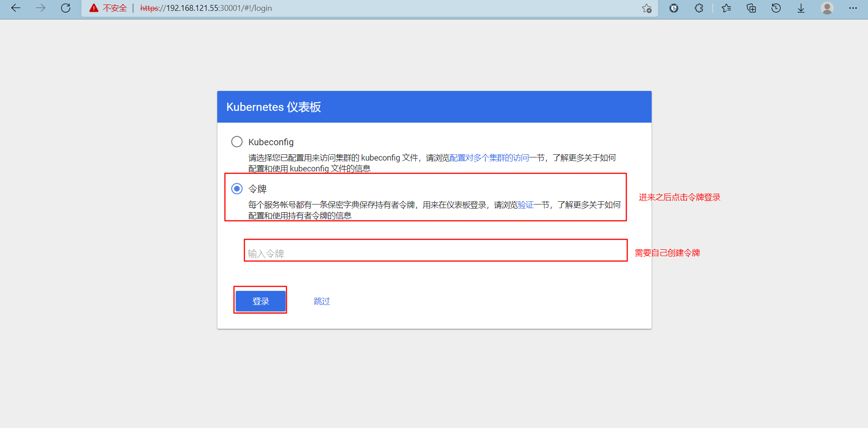The width and height of the screenshot is (868, 428).
Task: Open the Downloads arrow icon
Action: click(x=801, y=8)
